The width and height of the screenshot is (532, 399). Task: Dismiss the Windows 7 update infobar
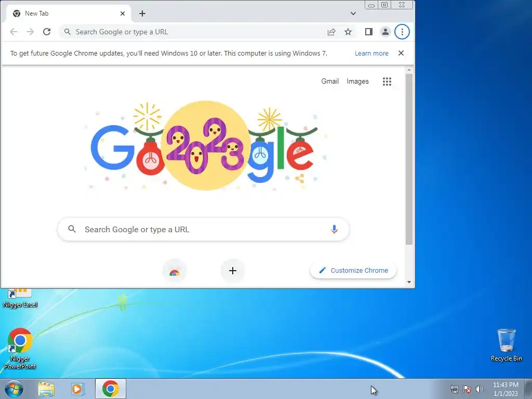(401, 53)
